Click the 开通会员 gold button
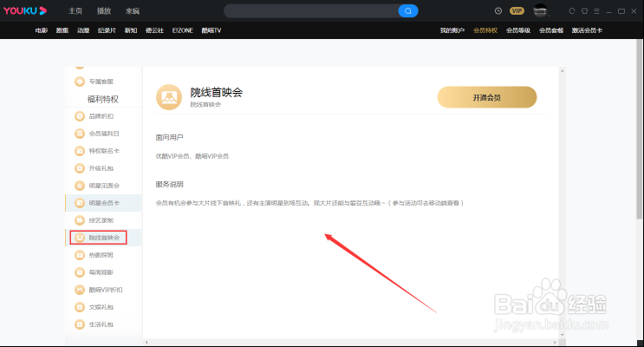 pos(487,97)
